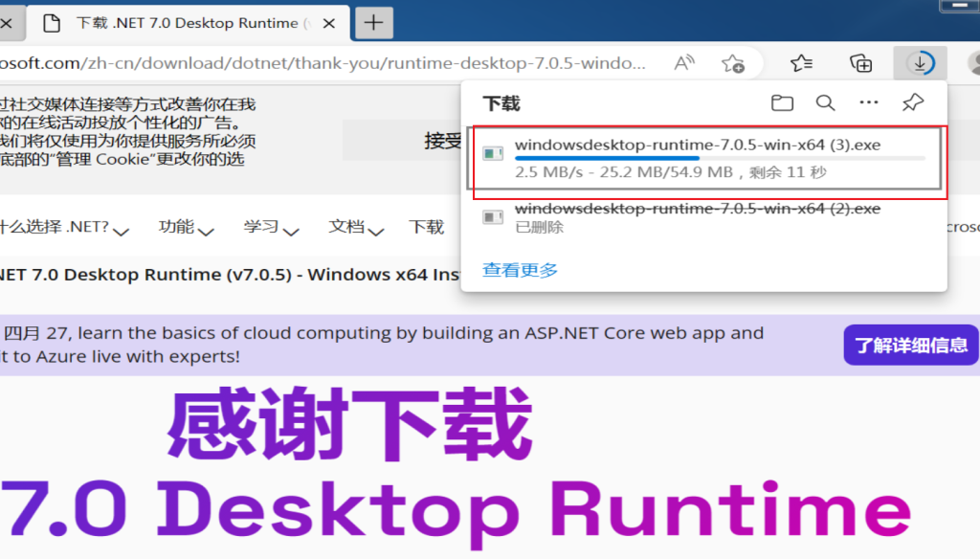980x559 pixels.
Task: Open the favorites list icon
Action: [x=801, y=63]
